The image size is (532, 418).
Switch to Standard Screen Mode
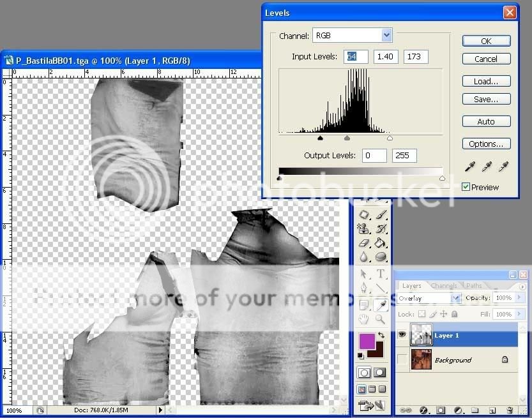tap(361, 389)
